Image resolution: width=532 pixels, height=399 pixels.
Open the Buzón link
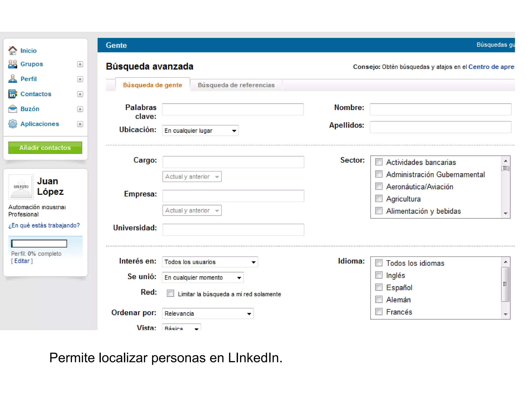coord(30,109)
